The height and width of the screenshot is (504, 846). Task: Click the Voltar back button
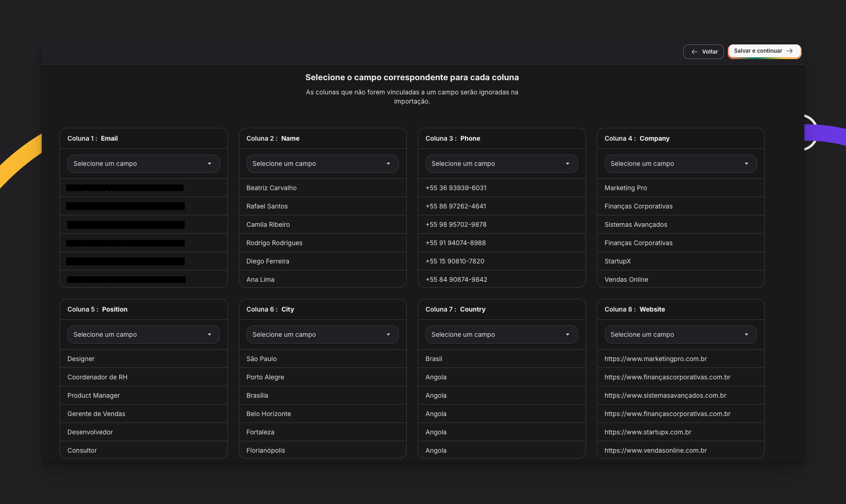(x=703, y=52)
